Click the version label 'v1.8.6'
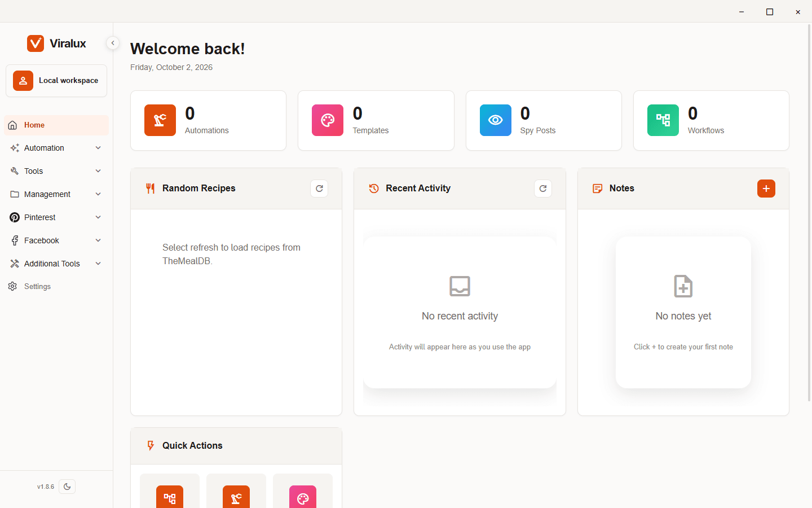The height and width of the screenshot is (508, 812). coord(46,487)
